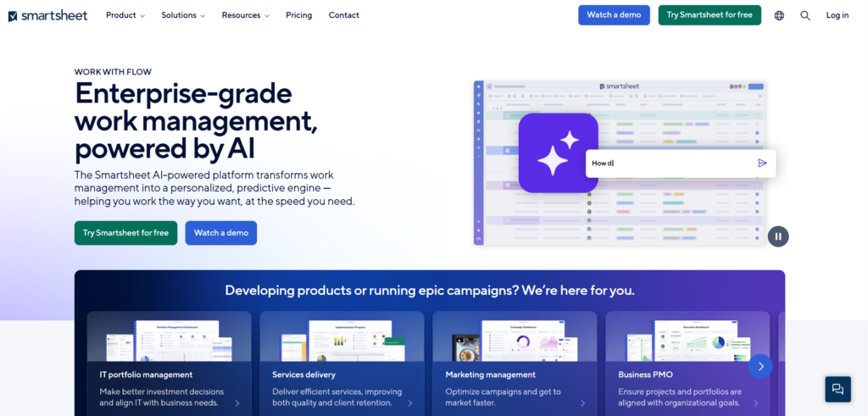Click the next carousel arrow button

(x=760, y=366)
